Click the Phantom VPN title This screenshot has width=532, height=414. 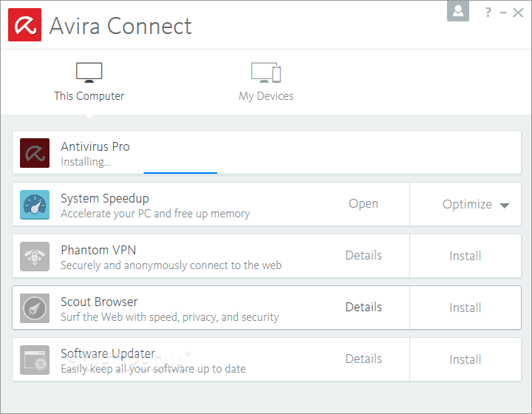(98, 250)
